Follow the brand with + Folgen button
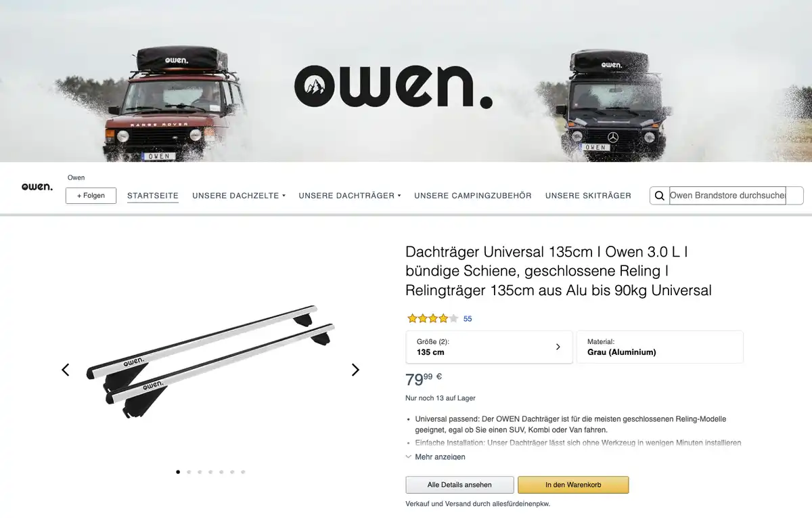 pos(91,196)
